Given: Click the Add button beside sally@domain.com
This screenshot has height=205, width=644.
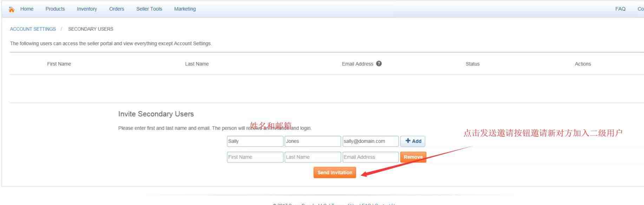Looking at the screenshot, I should click(413, 141).
